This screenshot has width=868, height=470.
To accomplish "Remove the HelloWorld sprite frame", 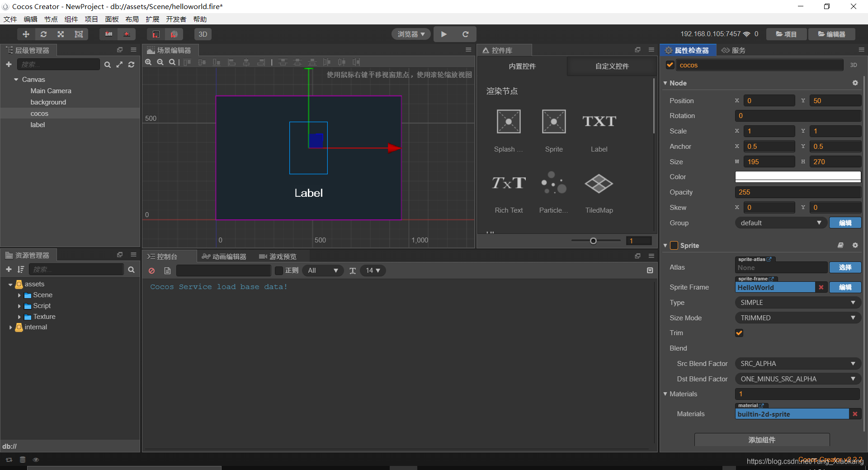I will point(821,288).
